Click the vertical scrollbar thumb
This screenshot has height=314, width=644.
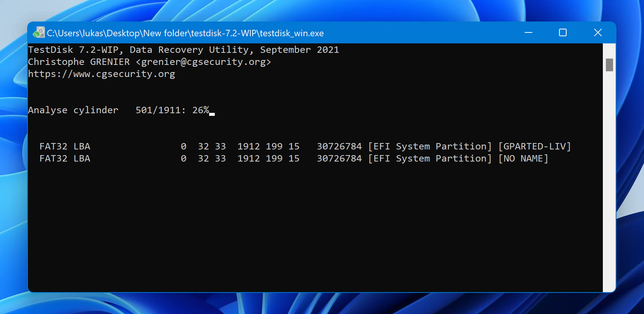609,65
